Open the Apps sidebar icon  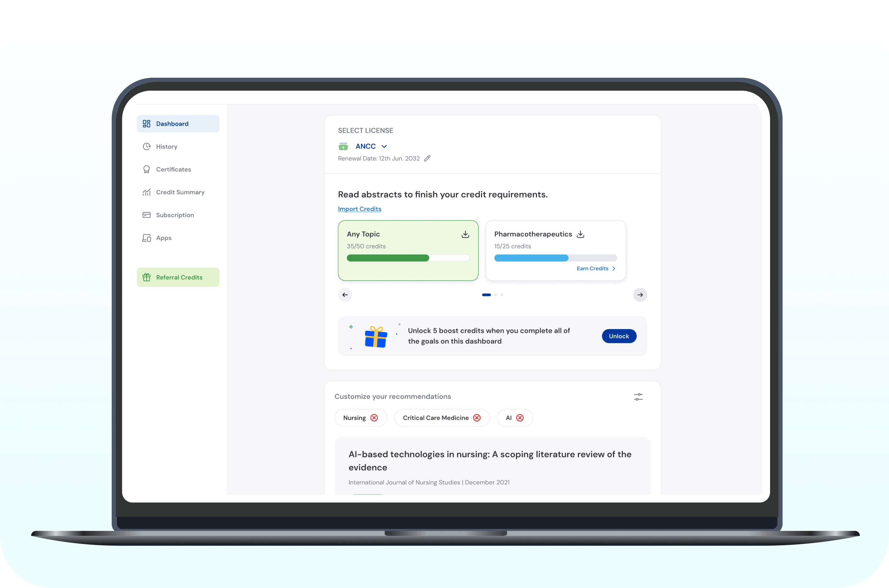tap(147, 238)
